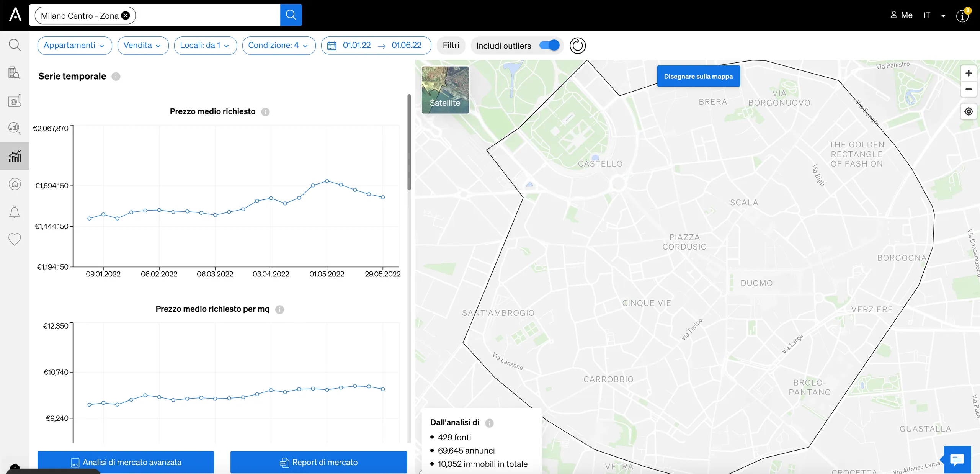This screenshot has height=474, width=980.
Task: Select the time series chart sidebar icon
Action: coord(15,156)
